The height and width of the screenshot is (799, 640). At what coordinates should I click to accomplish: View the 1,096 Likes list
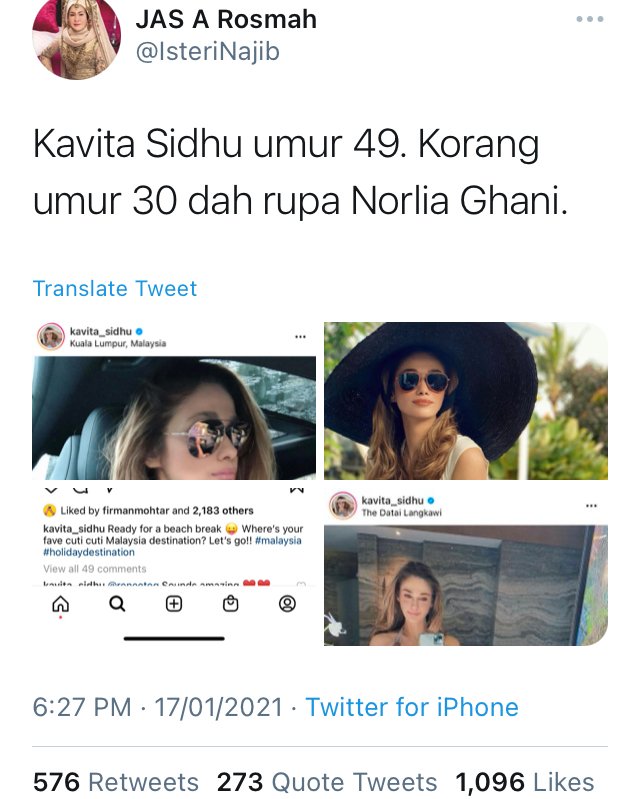[x=525, y=782]
